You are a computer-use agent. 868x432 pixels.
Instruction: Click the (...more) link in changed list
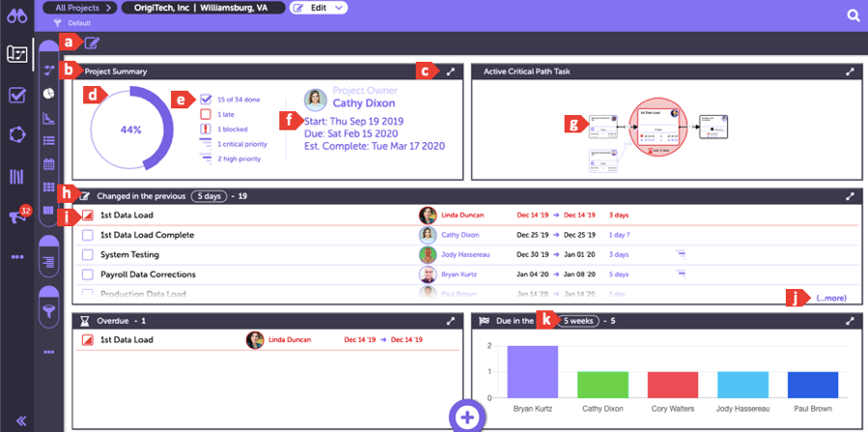tap(829, 298)
